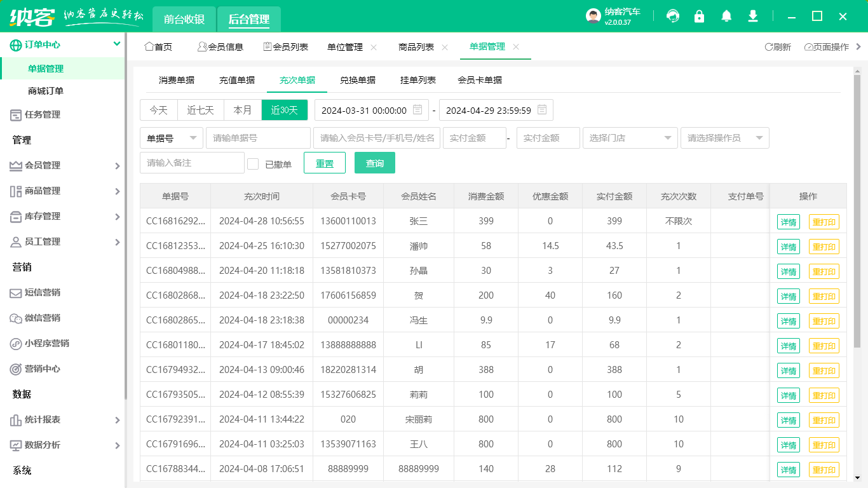Click the lock screen icon in the header
The image size is (868, 488).
click(700, 16)
